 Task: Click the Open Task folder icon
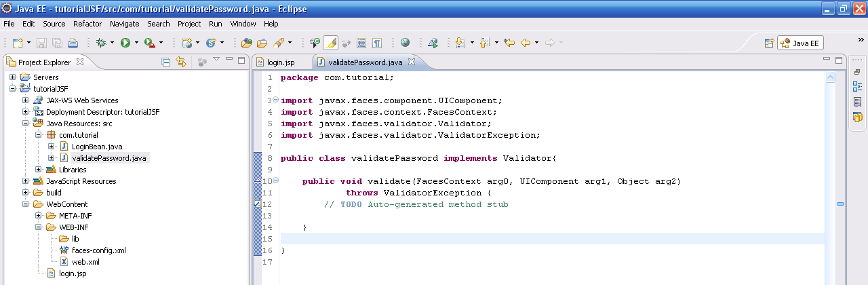(x=262, y=43)
